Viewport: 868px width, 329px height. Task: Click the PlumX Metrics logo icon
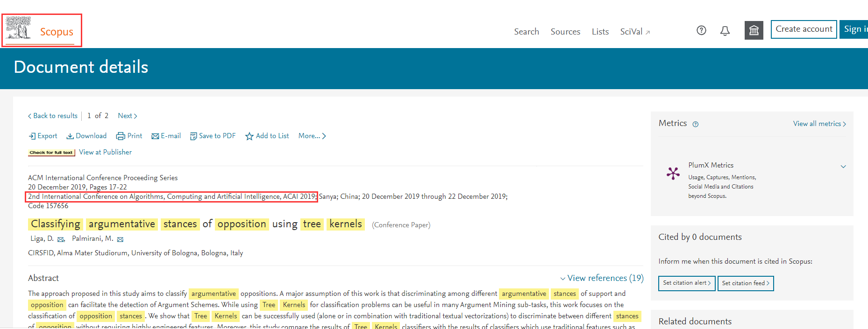(x=673, y=174)
